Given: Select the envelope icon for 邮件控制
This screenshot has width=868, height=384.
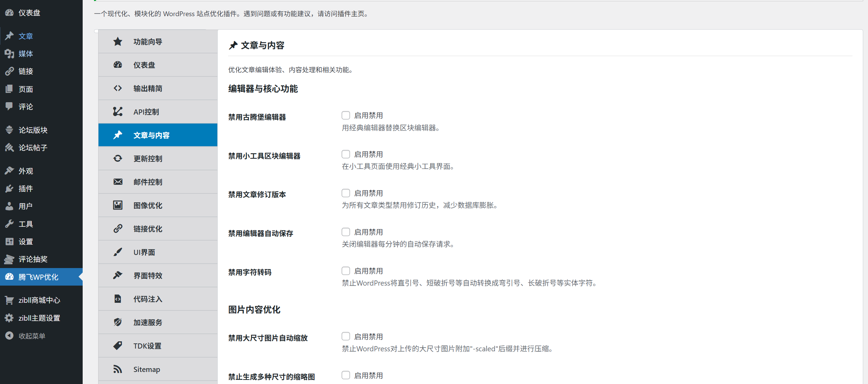Looking at the screenshot, I should coord(117,182).
